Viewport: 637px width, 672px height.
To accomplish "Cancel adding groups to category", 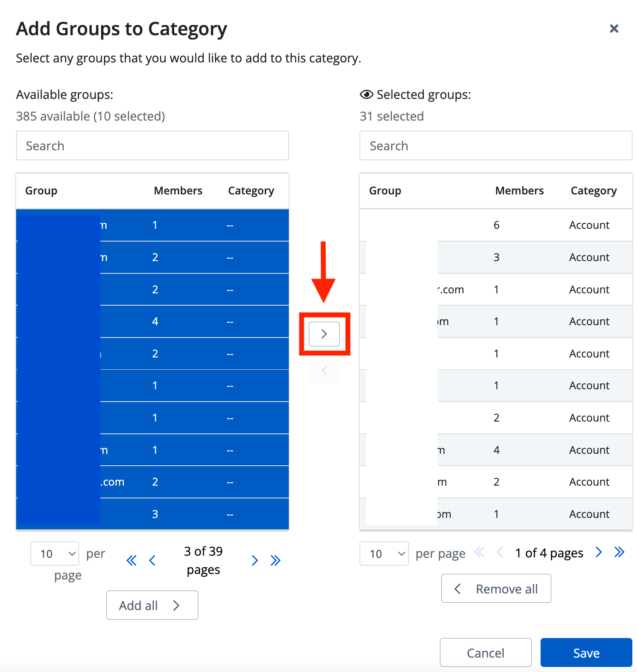I will 485,652.
